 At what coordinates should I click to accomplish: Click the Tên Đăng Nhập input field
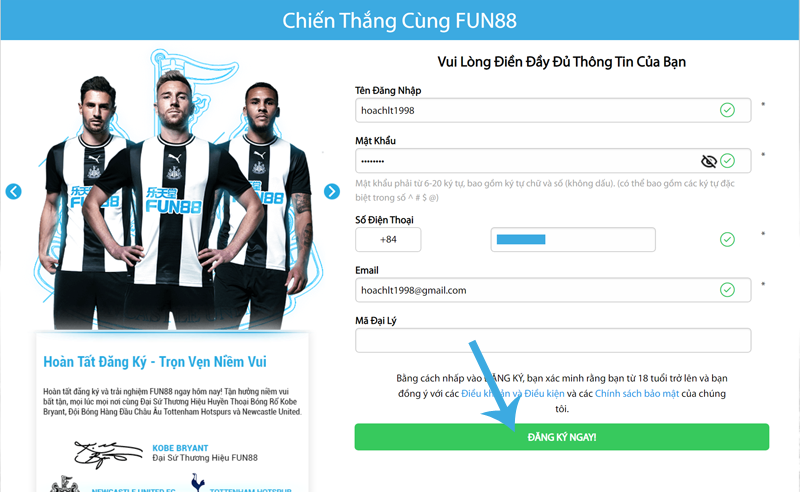coord(553,110)
